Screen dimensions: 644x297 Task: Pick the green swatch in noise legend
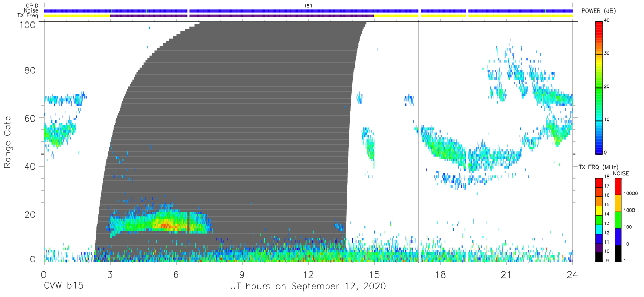point(618,219)
